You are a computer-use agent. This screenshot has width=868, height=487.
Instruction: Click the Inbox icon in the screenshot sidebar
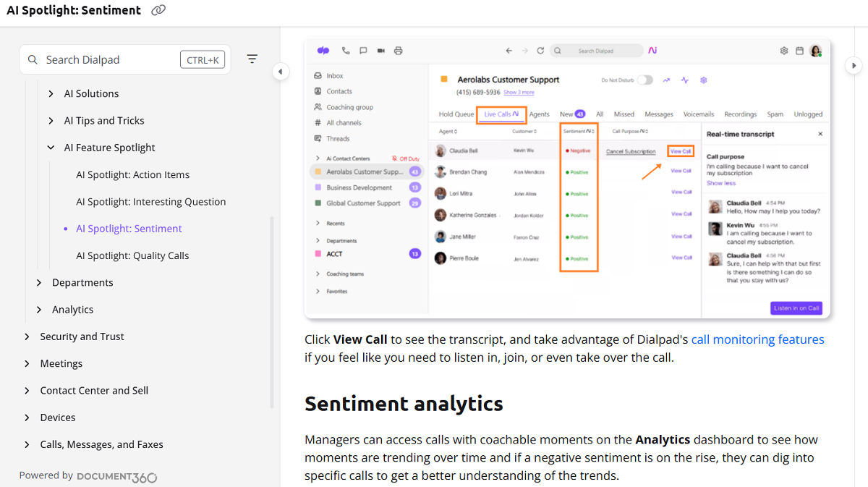tap(318, 75)
